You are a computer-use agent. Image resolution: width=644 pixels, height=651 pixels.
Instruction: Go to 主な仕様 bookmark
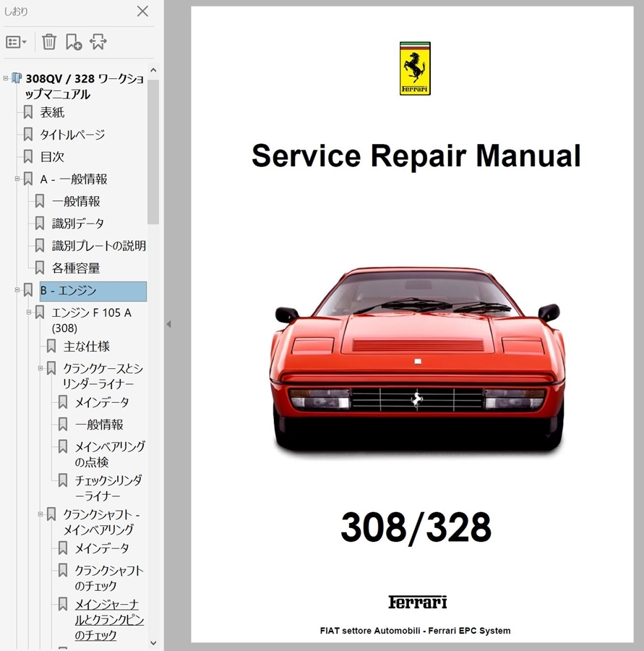(x=86, y=346)
